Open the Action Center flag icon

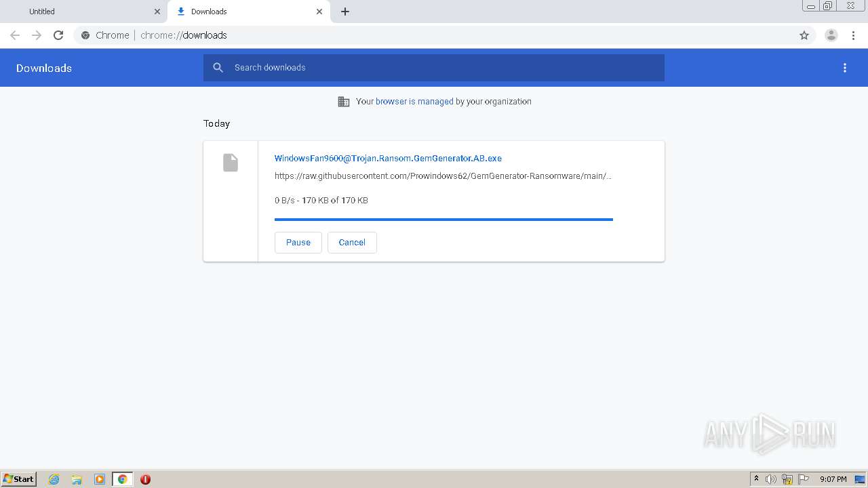804,479
